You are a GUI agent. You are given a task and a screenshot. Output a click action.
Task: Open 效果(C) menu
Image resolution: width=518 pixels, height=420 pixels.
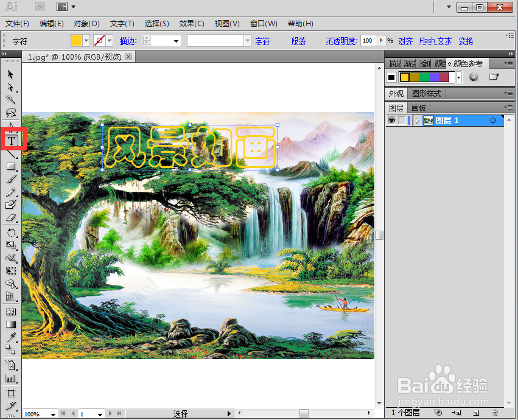[192, 24]
